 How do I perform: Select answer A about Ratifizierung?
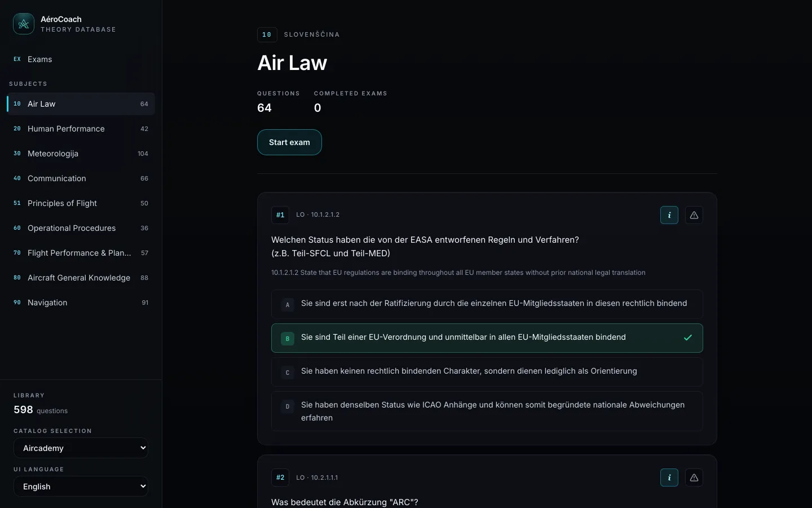pos(487,304)
